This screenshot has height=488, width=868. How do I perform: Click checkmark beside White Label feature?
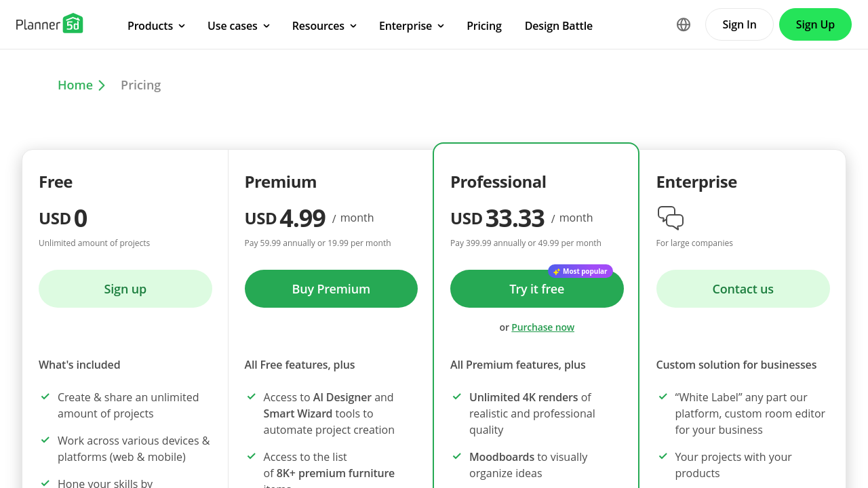663,396
